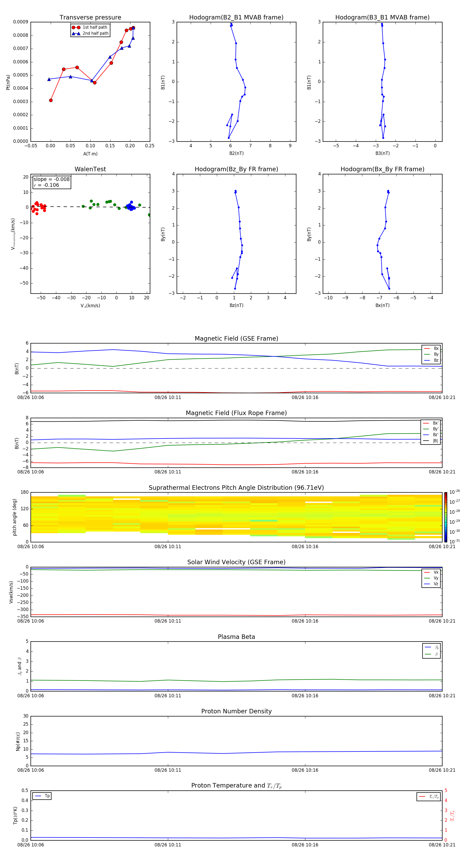Click the 10^-26 colorbar tick label

point(455,492)
